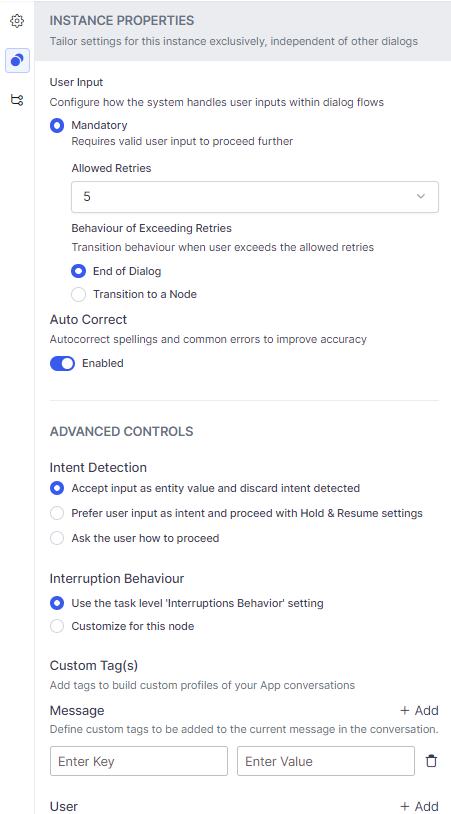
Task: Add a new User custom tag
Action: (419, 806)
